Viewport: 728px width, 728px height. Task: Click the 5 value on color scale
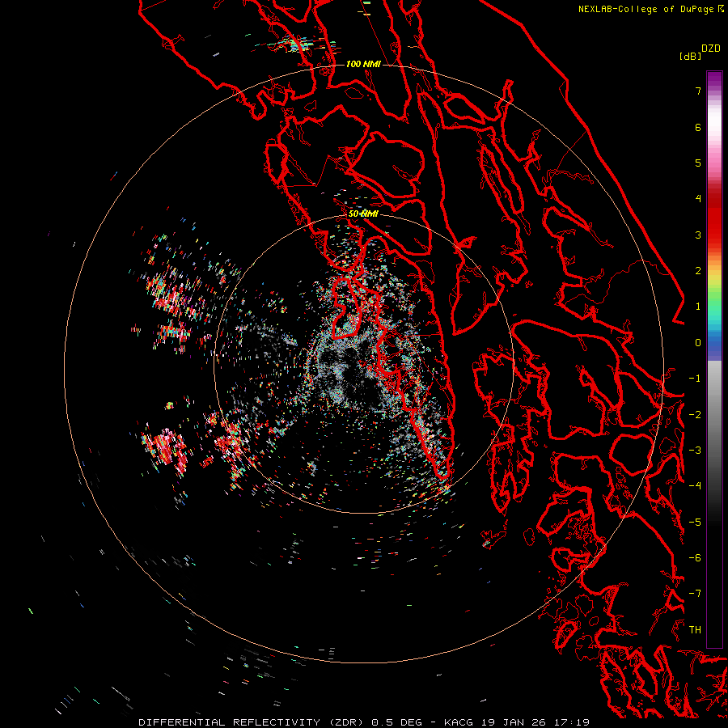coord(698,163)
